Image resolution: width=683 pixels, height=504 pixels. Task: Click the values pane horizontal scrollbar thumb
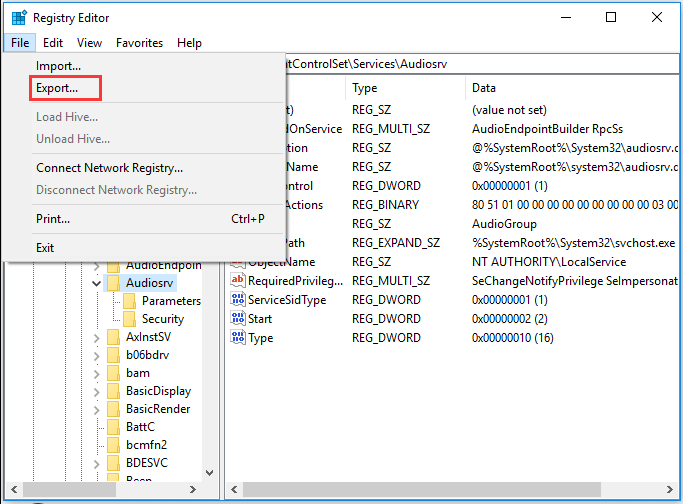tap(422, 489)
